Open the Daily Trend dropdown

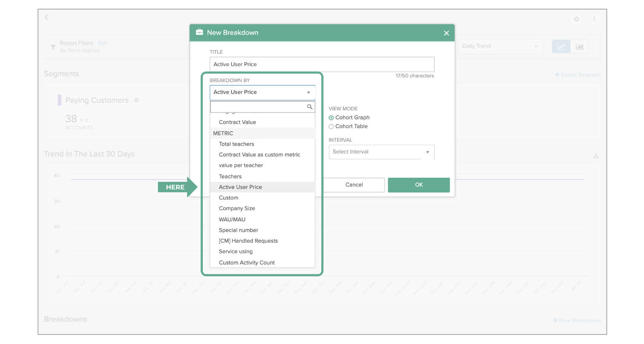pos(500,46)
